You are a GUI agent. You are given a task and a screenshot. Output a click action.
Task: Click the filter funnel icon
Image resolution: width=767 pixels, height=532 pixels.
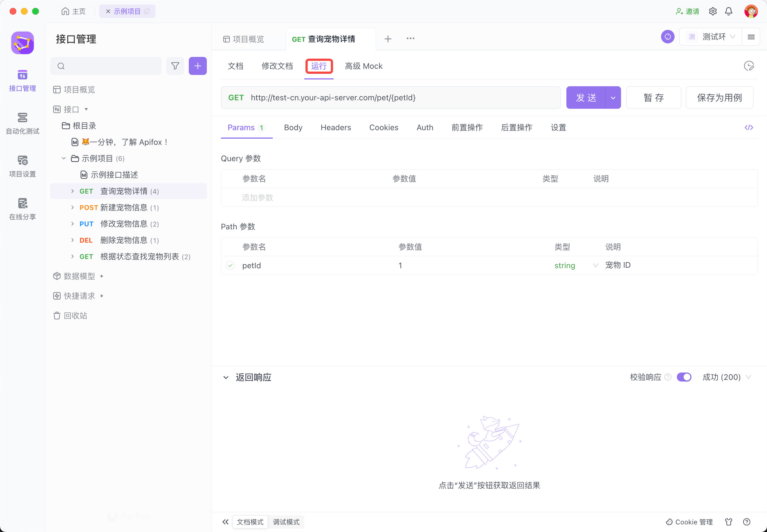click(x=175, y=66)
